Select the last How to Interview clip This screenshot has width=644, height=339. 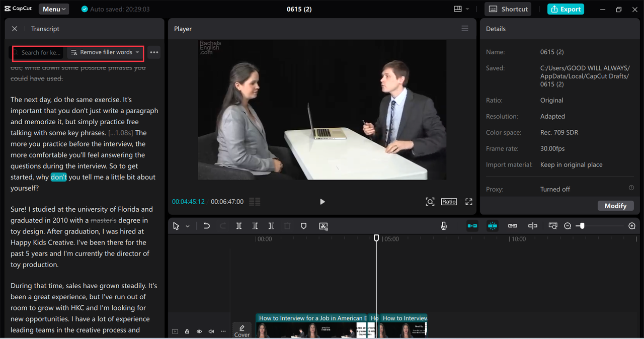tap(403, 325)
